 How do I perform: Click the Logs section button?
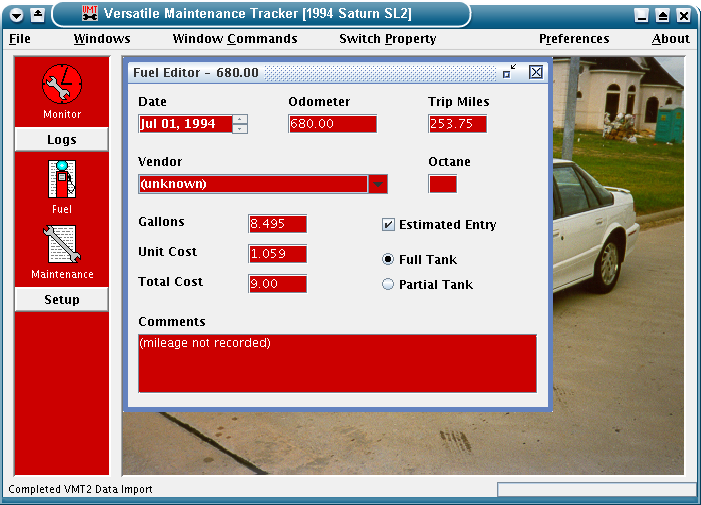point(61,140)
